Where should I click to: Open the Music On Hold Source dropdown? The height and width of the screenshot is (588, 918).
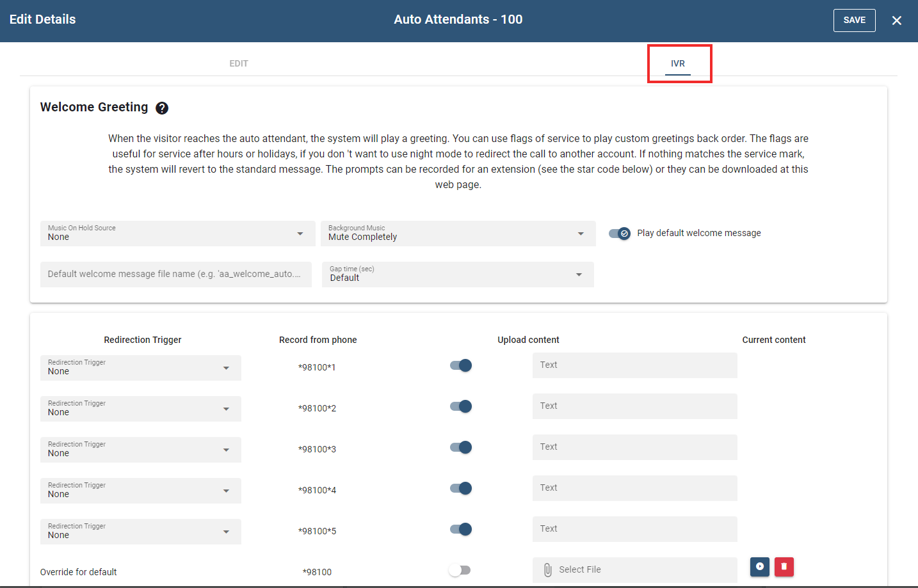tap(177, 234)
